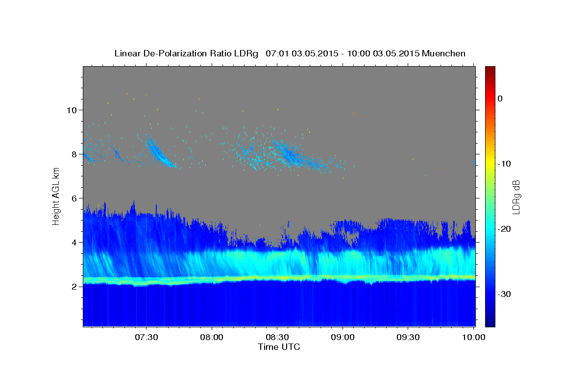The image size is (588, 392).
Task: Click the 'LDRg dB' colorbar label
Action: pos(516,196)
